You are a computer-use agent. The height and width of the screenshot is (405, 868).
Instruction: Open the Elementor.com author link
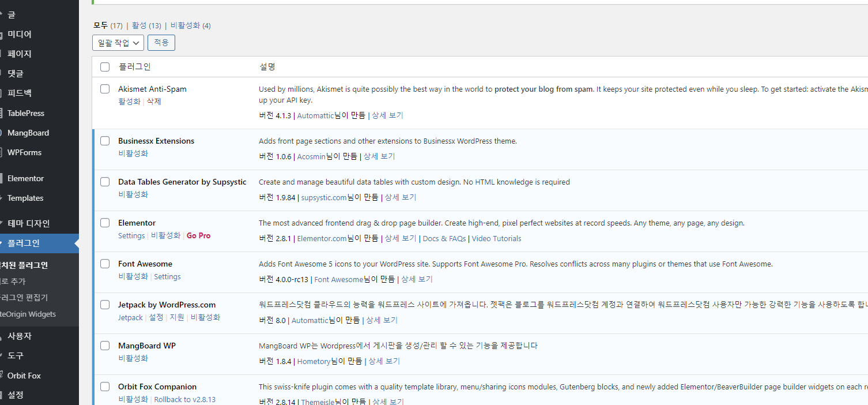tap(322, 238)
